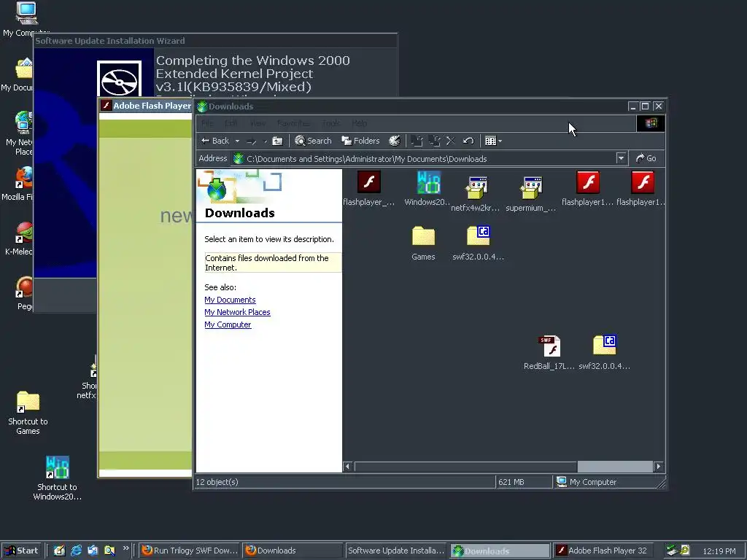747x560 pixels.
Task: Select the netfx4w2kr installer file
Action: tap(476, 194)
